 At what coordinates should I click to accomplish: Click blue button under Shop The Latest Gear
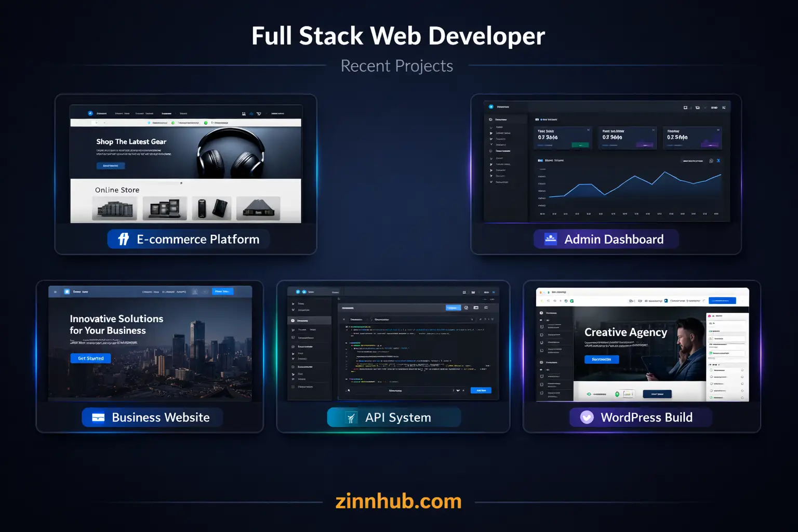110,166
